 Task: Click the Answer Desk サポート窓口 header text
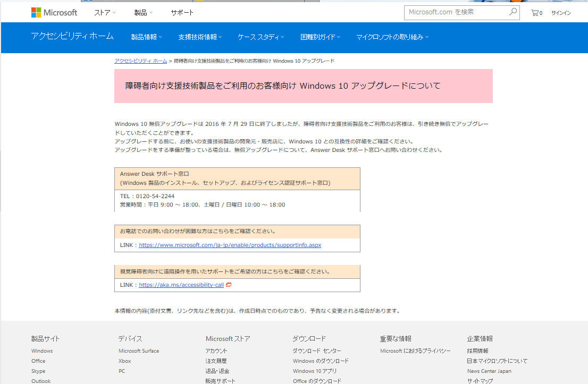(x=155, y=174)
